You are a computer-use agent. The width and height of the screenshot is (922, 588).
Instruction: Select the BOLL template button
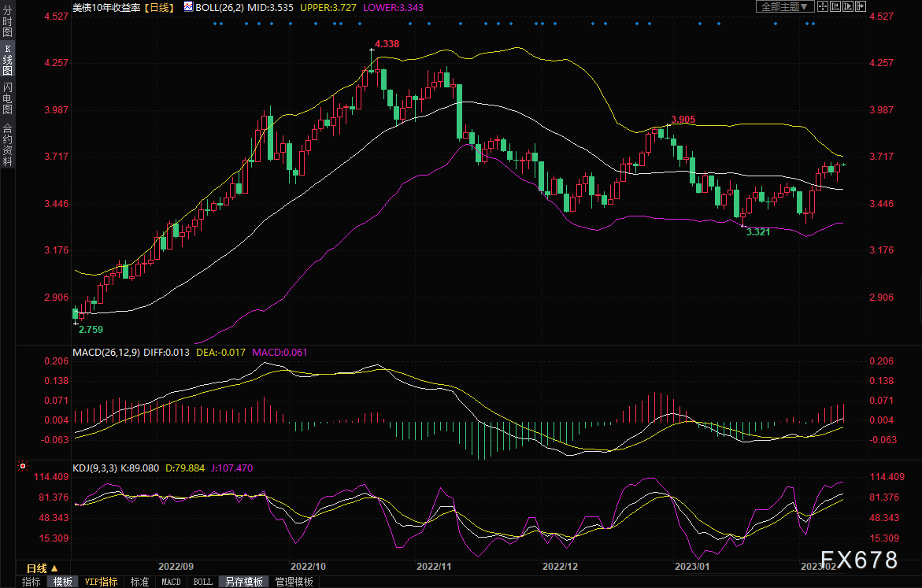point(203,582)
